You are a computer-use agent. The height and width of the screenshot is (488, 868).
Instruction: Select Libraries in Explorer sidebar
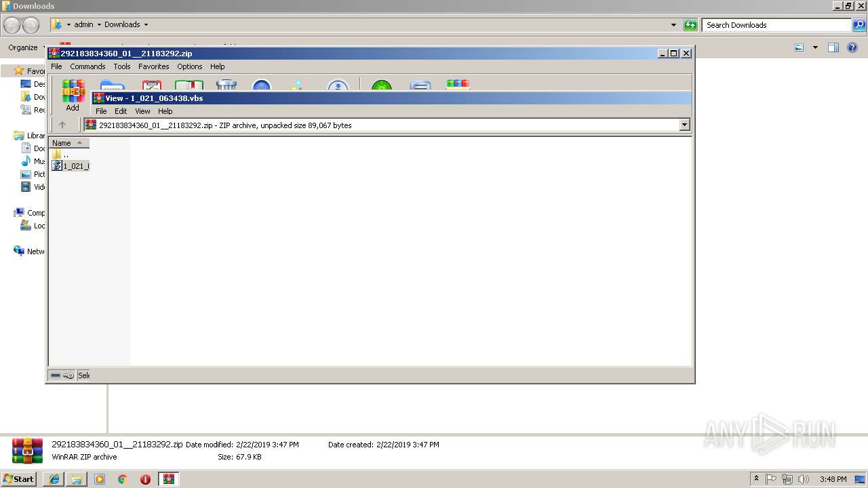point(29,136)
